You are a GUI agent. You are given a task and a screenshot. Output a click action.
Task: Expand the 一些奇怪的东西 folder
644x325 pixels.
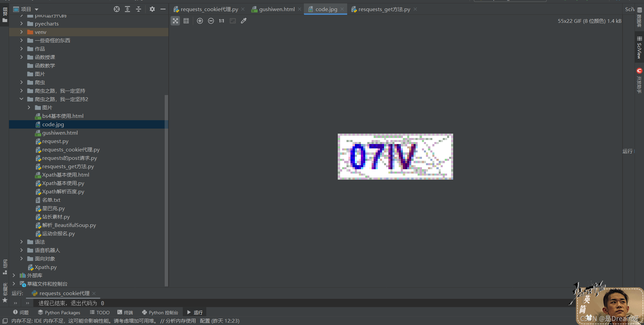coord(21,40)
